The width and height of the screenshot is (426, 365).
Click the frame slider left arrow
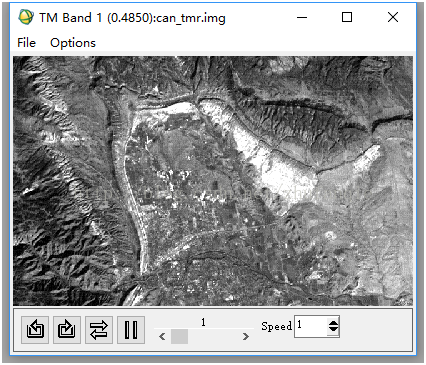[x=162, y=336]
